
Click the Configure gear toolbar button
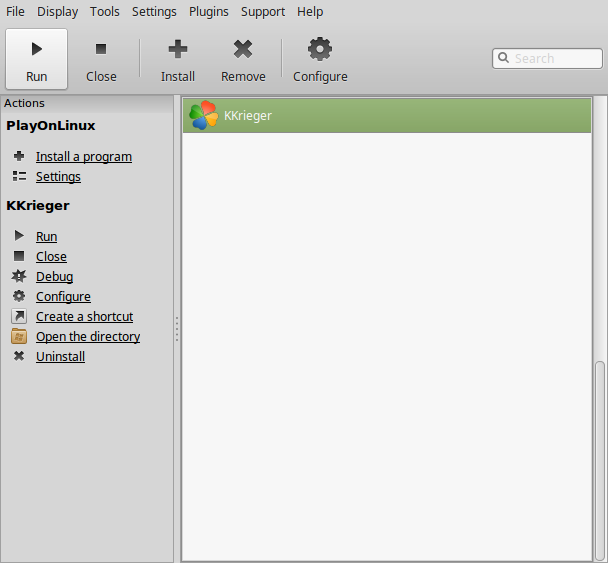[x=320, y=59]
